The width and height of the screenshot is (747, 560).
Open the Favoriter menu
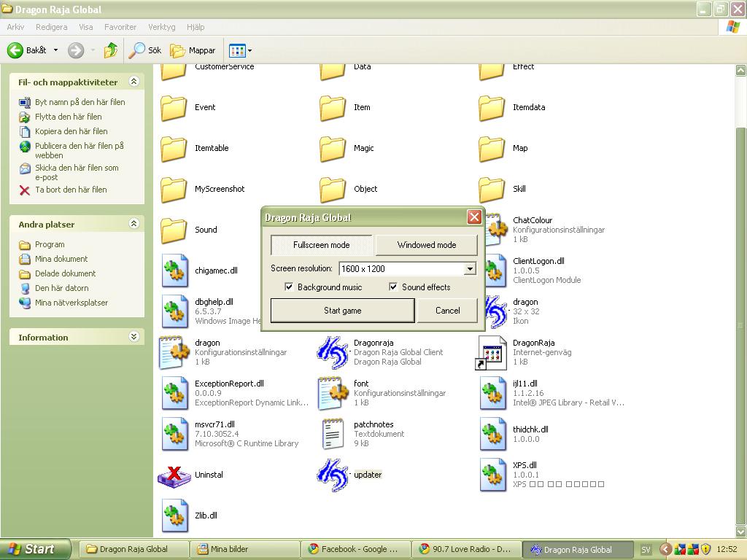120,27
